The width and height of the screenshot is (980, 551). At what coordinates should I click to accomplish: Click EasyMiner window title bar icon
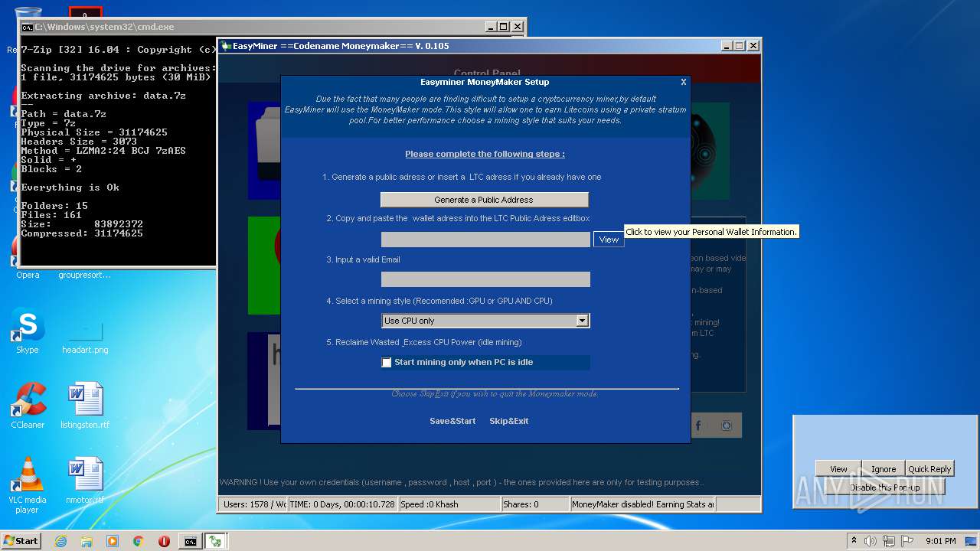coord(226,46)
